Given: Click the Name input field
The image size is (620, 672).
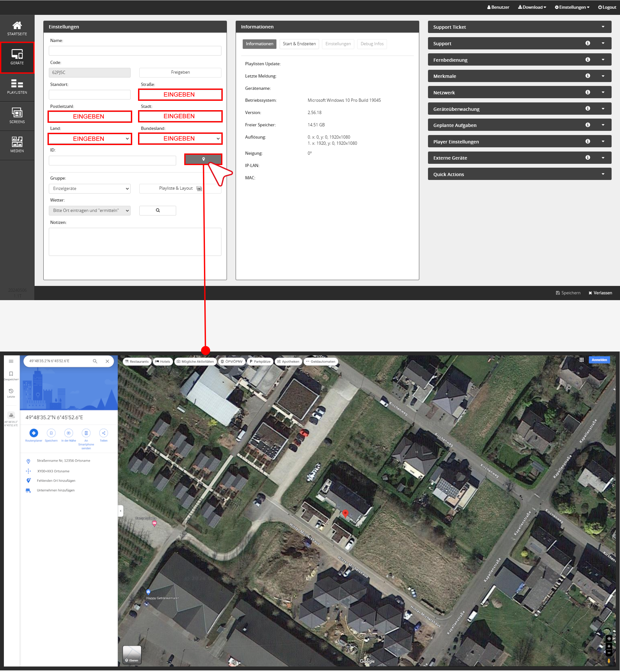Looking at the screenshot, I should (135, 51).
